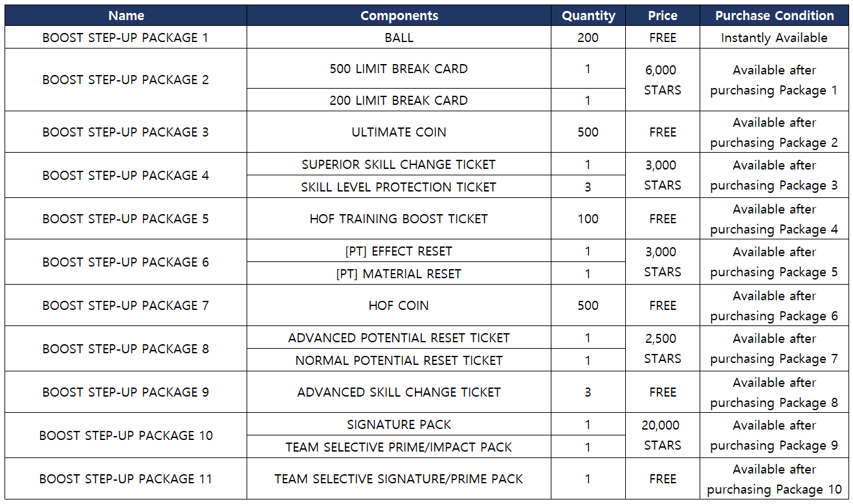The width and height of the screenshot is (853, 504).
Task: Click BOOST STEP-UP PACKAGE 11 cell
Action: (126, 479)
